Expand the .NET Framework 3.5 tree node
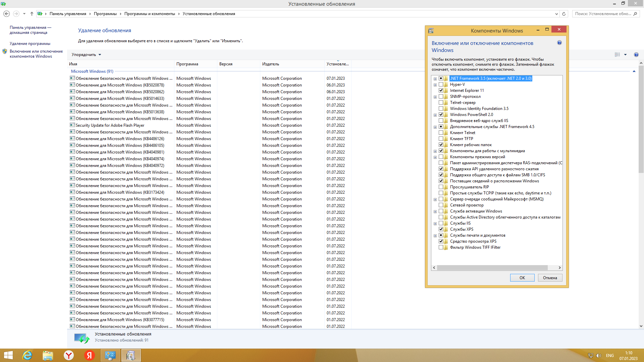This screenshot has width=644, height=362. coord(435,79)
